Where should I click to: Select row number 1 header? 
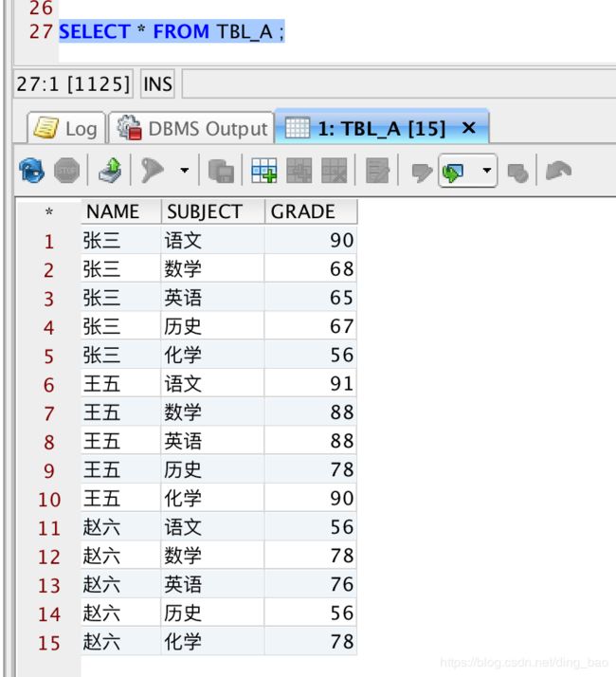pyautogui.click(x=48, y=241)
